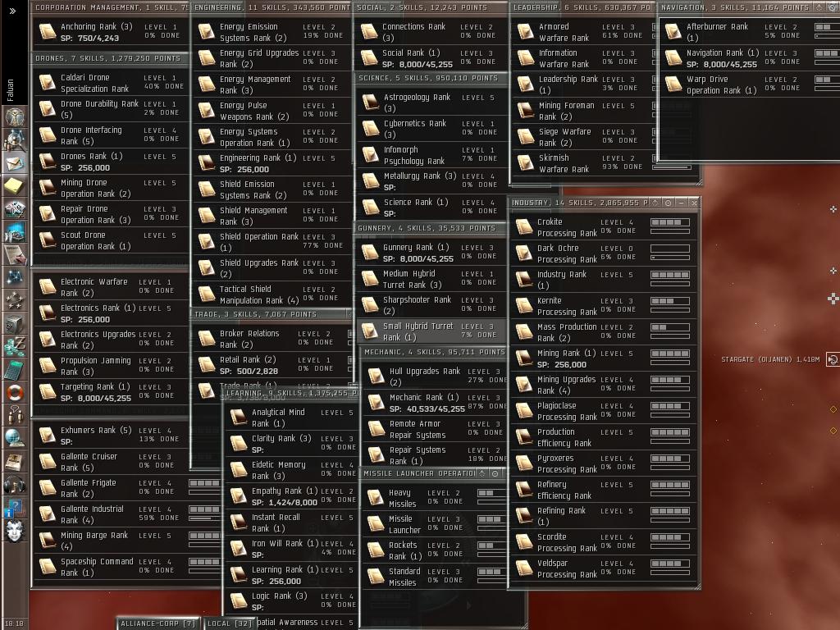The image size is (840, 630).
Task: Click the Faluan character name label
Action: click(x=10, y=90)
